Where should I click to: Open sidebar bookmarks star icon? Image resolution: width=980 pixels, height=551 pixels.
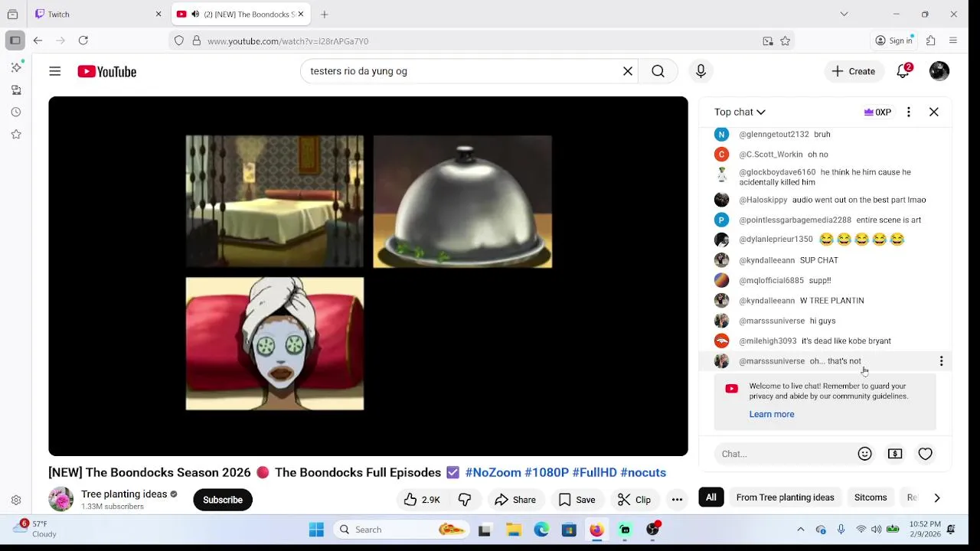tap(16, 134)
